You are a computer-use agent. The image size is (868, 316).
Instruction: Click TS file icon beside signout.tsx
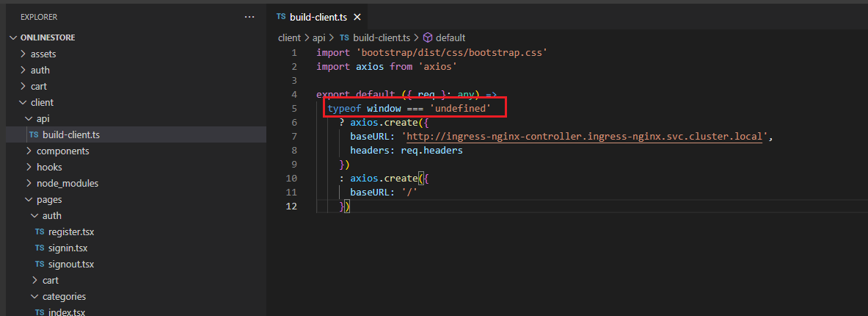pyautogui.click(x=40, y=265)
